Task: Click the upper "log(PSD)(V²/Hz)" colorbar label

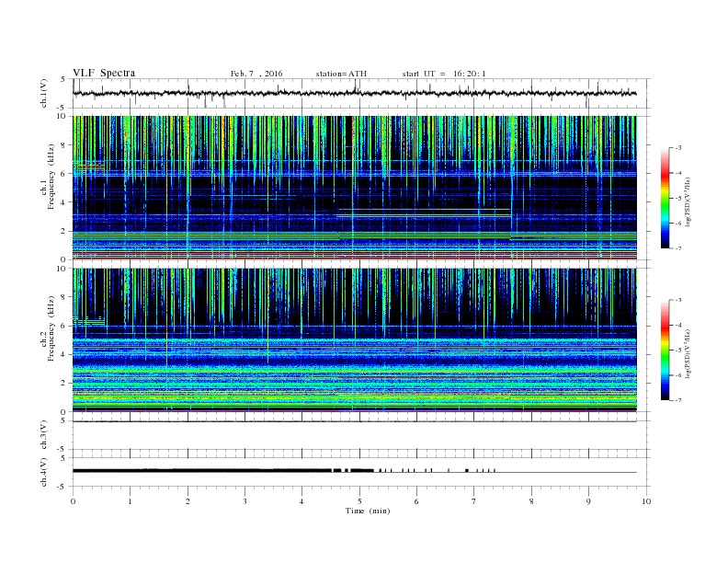Action: pos(688,201)
